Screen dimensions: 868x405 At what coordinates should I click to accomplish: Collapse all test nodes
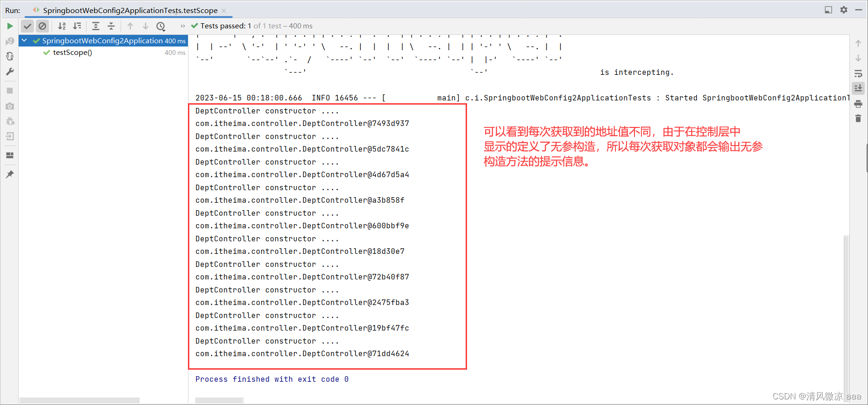coord(111,26)
